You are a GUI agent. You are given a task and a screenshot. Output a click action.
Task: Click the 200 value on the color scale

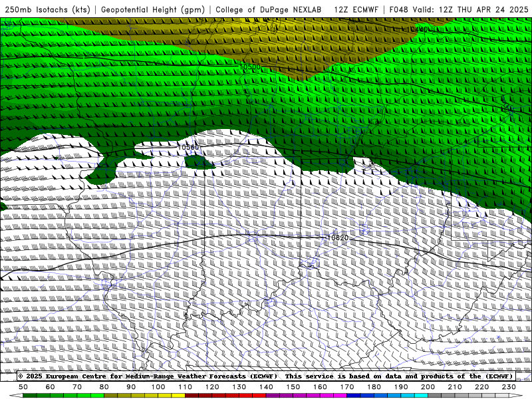pyautogui.click(x=428, y=387)
